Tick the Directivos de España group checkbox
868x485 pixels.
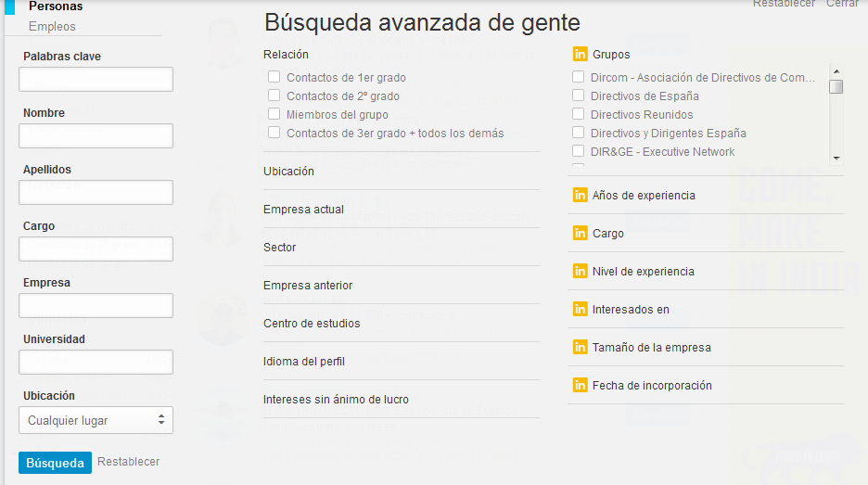(579, 96)
